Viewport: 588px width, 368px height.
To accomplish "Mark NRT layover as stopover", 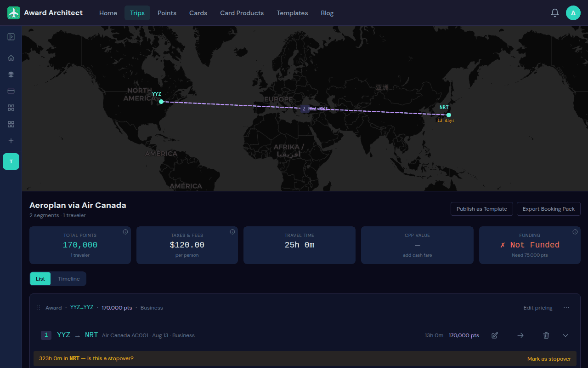I will tap(549, 359).
